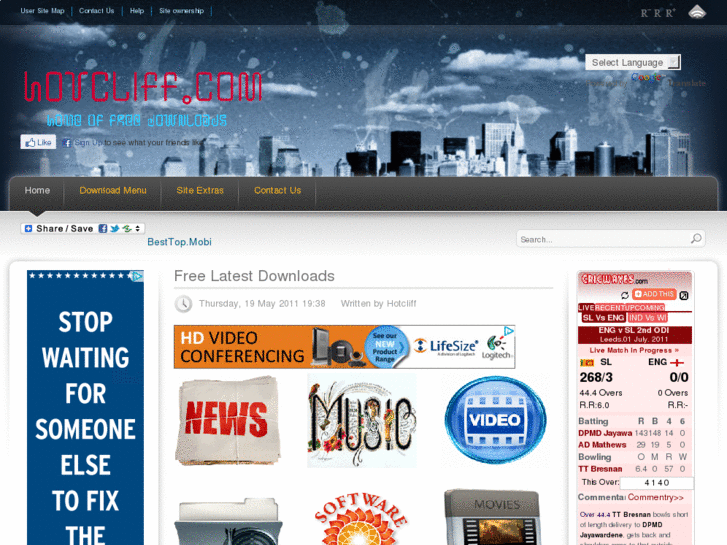Click the top bar Contact Us link

[x=96, y=11]
